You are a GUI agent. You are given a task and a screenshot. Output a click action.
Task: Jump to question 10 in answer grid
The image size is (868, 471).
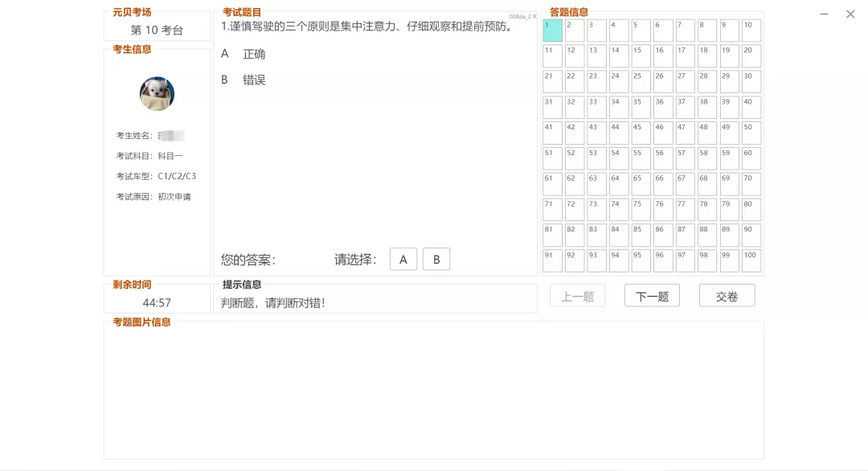pyautogui.click(x=751, y=31)
